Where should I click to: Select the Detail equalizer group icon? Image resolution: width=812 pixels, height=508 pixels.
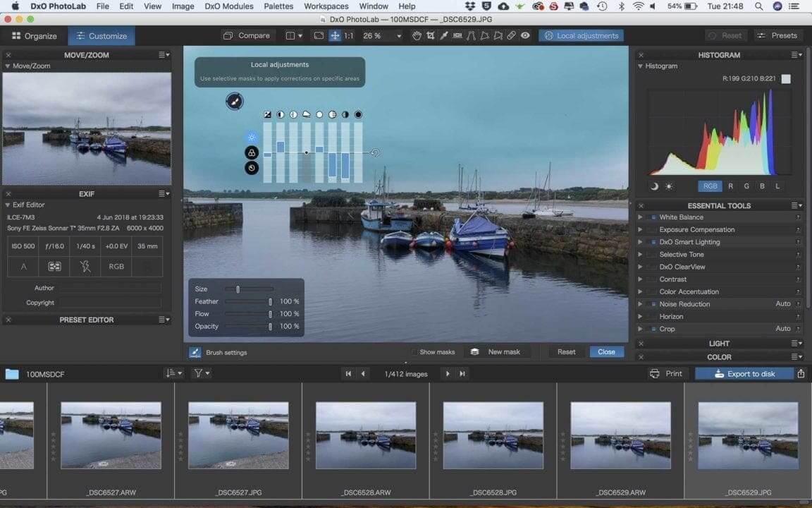[x=251, y=168]
